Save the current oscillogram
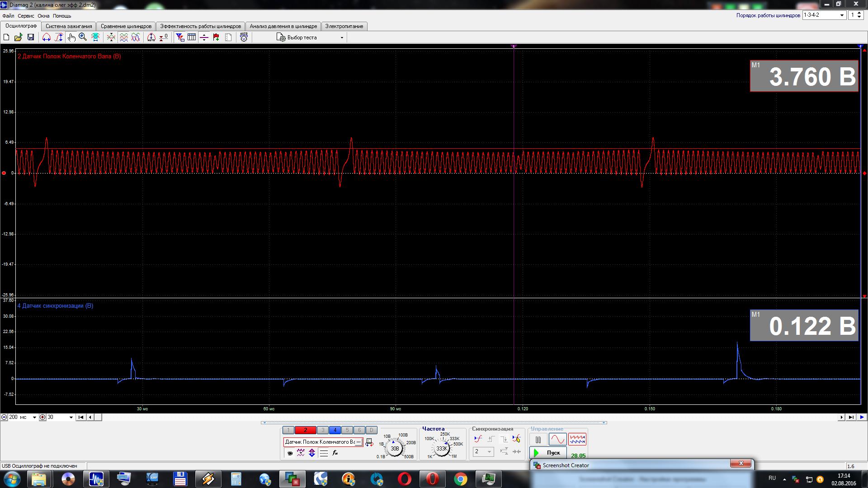 pos(31,38)
